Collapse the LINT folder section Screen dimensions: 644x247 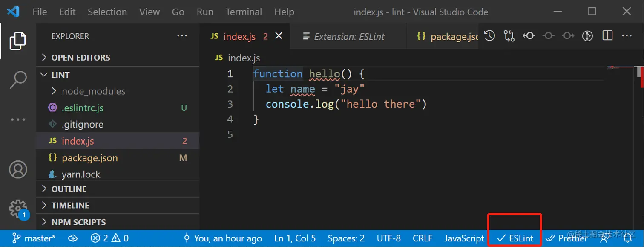pyautogui.click(x=118, y=75)
